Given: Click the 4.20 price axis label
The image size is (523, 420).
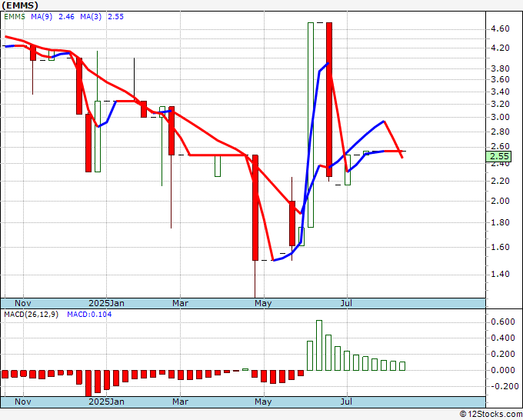Looking at the screenshot, I should coord(500,48).
